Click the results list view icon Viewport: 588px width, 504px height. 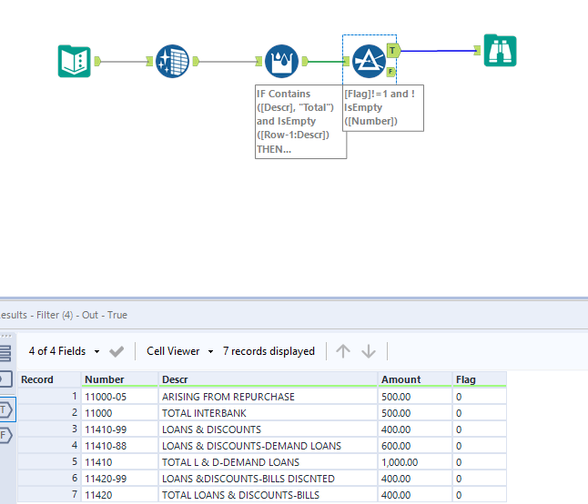coord(6,353)
